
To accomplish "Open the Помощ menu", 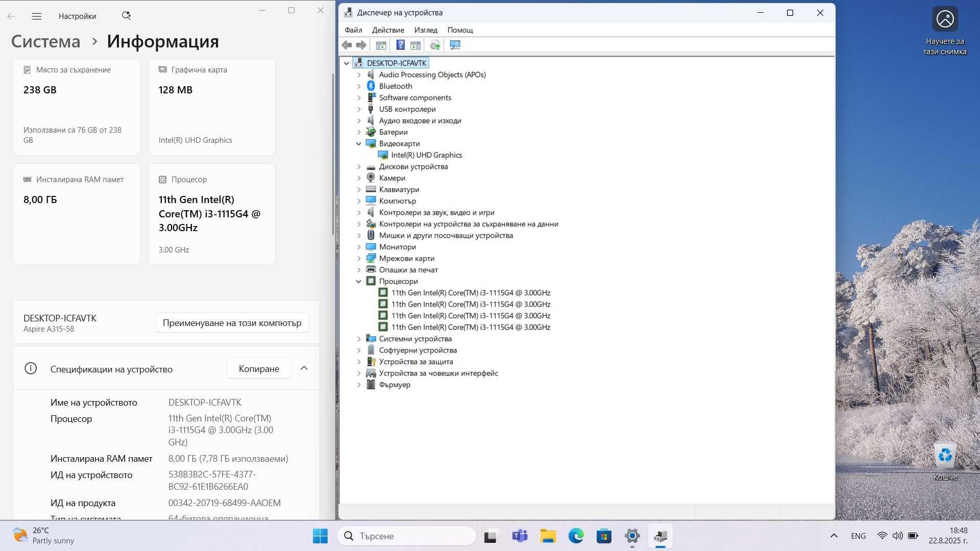I will pyautogui.click(x=460, y=30).
